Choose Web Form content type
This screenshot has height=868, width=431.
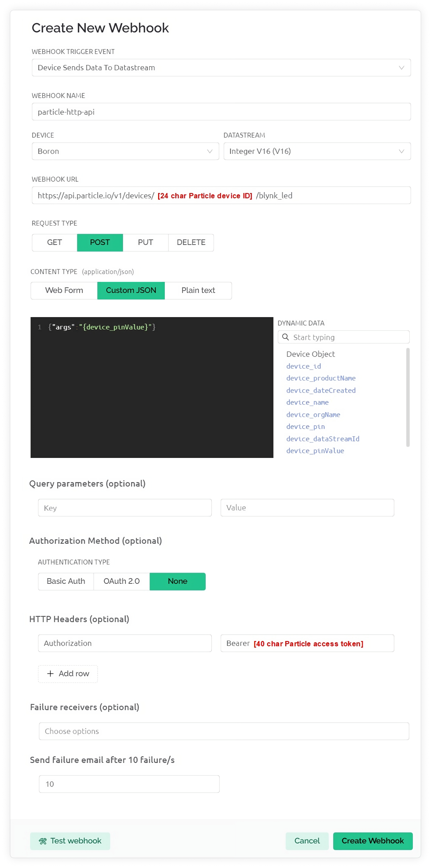64,290
